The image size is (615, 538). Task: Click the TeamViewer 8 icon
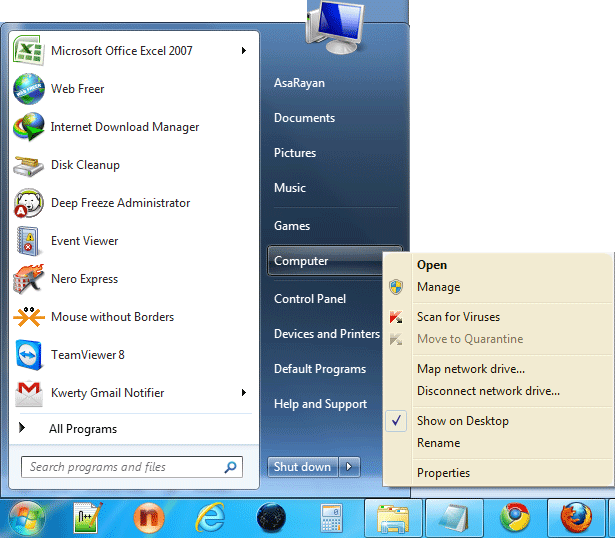point(29,355)
